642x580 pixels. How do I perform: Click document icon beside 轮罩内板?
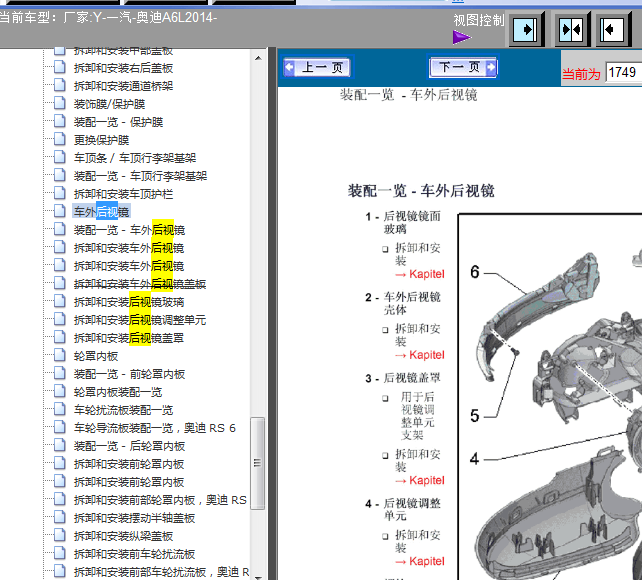[x=60, y=355]
